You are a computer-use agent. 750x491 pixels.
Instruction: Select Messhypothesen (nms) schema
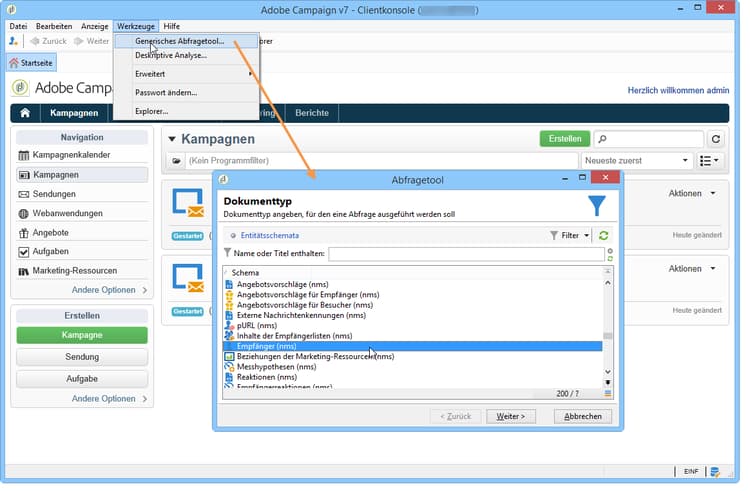coord(276,367)
